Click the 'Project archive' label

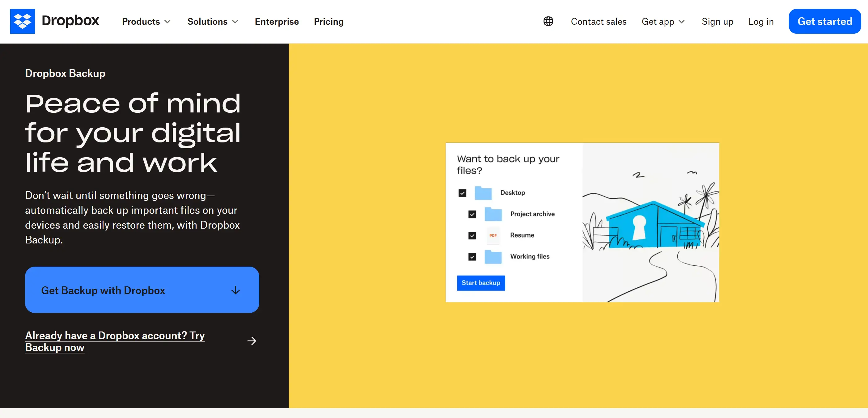[532, 214]
